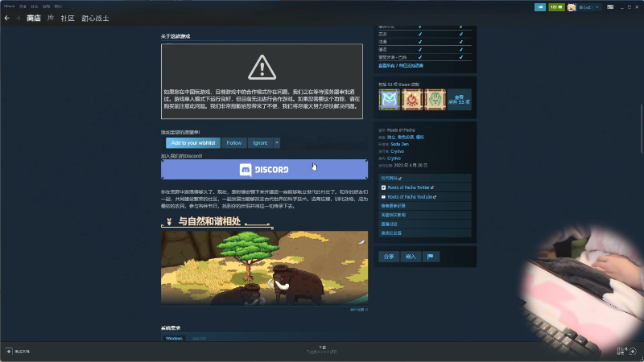Click the YouTube play icon
This screenshot has height=362, width=644.
(383, 197)
